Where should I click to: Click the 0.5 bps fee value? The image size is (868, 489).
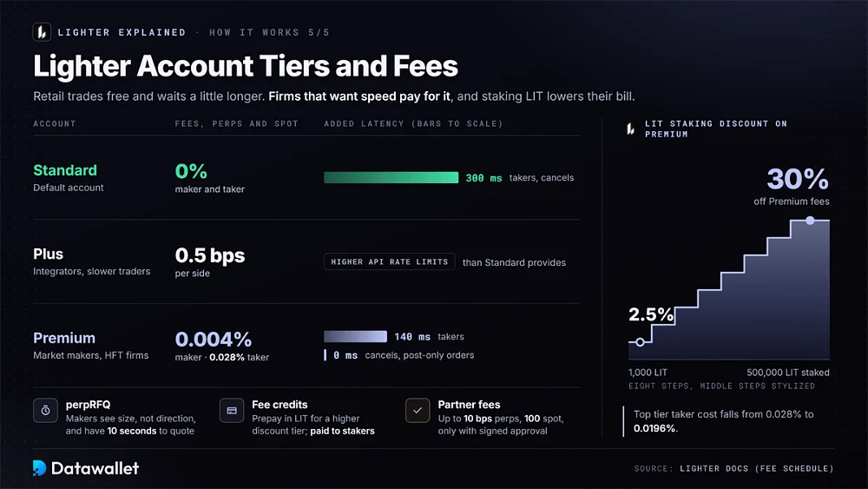(210, 255)
